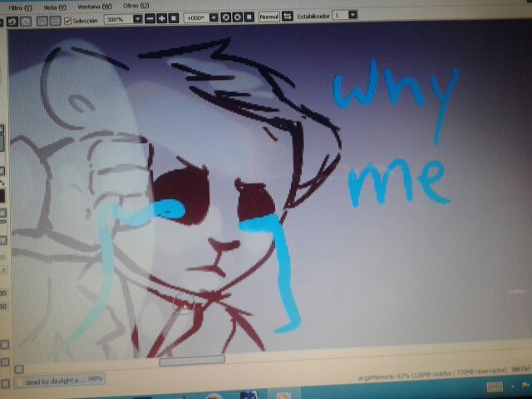Reset the canvas rotation angle
Viewport: 532px width, 399px height.
coord(248,17)
